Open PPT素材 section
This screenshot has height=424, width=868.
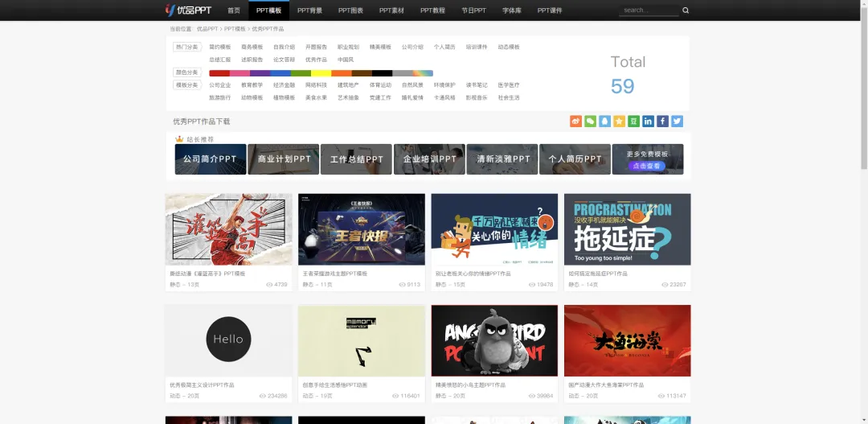(x=391, y=10)
